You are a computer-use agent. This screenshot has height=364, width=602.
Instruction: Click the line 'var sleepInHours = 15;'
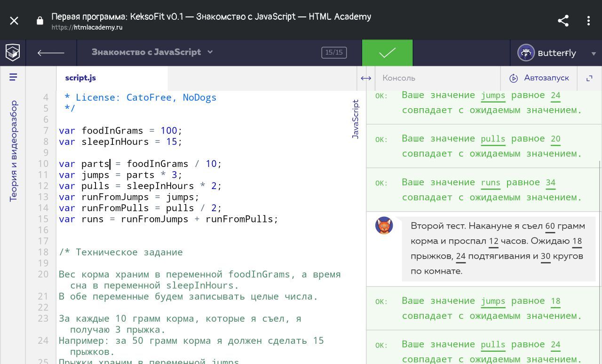[120, 142]
